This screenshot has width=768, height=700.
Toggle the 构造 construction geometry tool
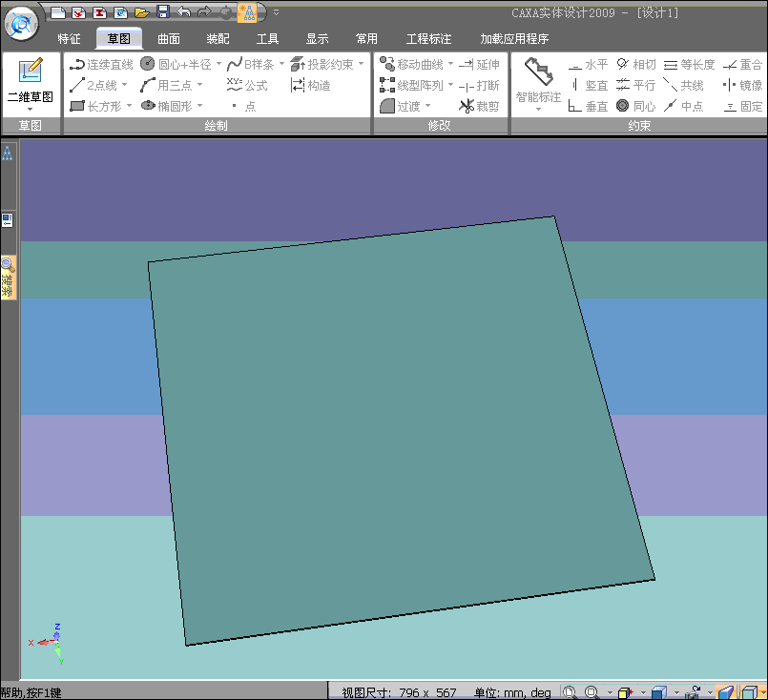pyautogui.click(x=310, y=86)
